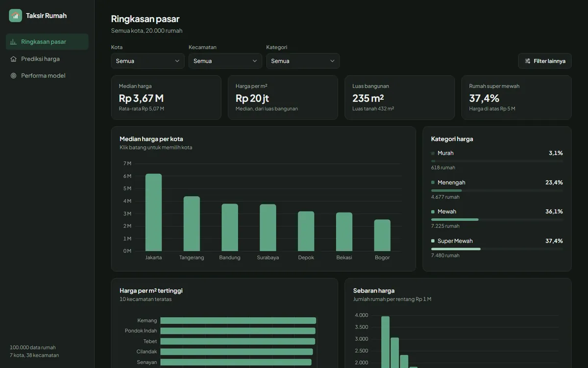Click the "23,4%" Menengah percentage

click(x=554, y=183)
